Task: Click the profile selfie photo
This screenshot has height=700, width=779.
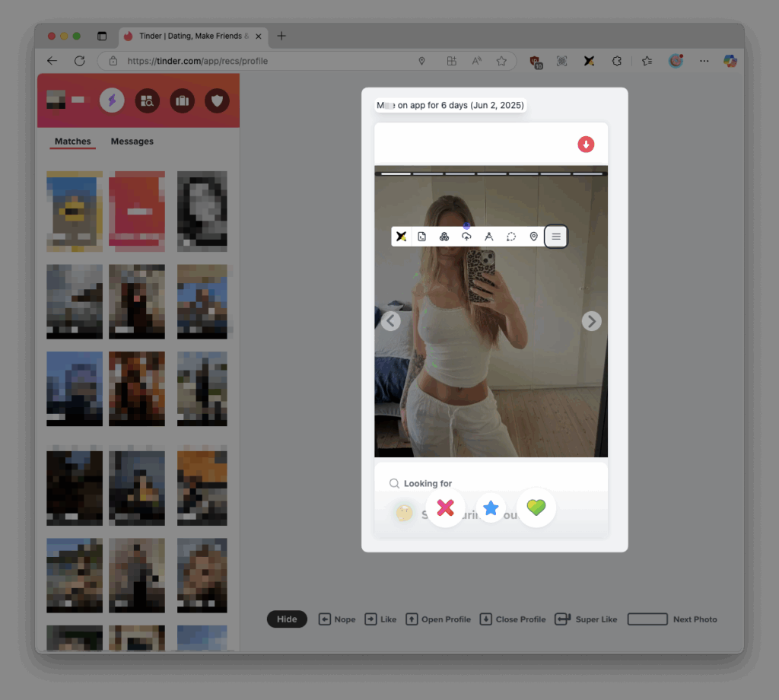Action: [491, 311]
